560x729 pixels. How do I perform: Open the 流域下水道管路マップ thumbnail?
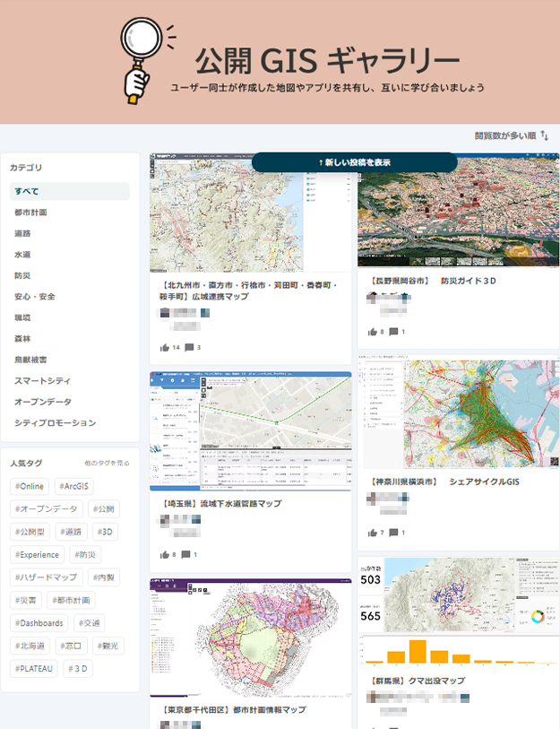point(251,431)
